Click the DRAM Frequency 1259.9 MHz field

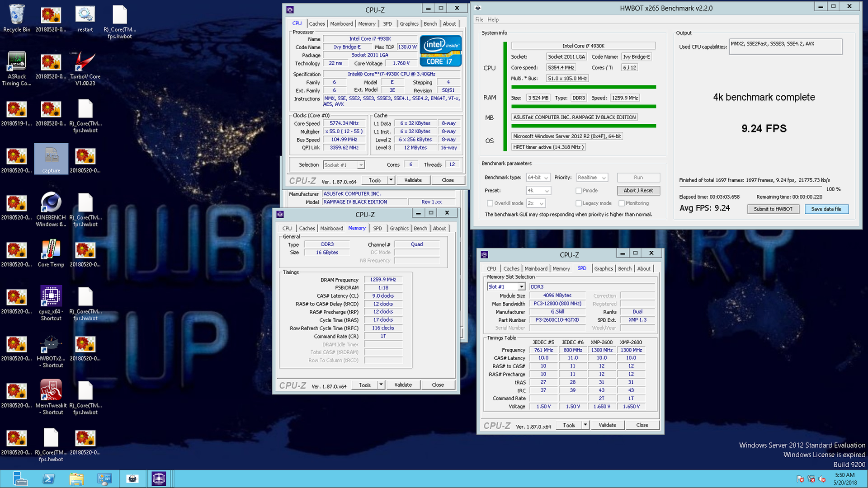(x=383, y=279)
